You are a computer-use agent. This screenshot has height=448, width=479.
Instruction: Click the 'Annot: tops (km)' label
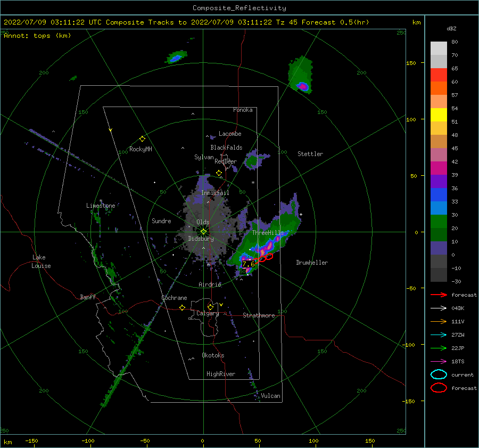coord(37,36)
